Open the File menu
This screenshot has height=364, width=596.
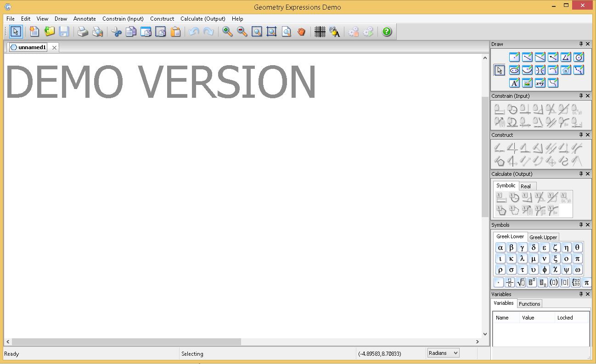tap(11, 19)
